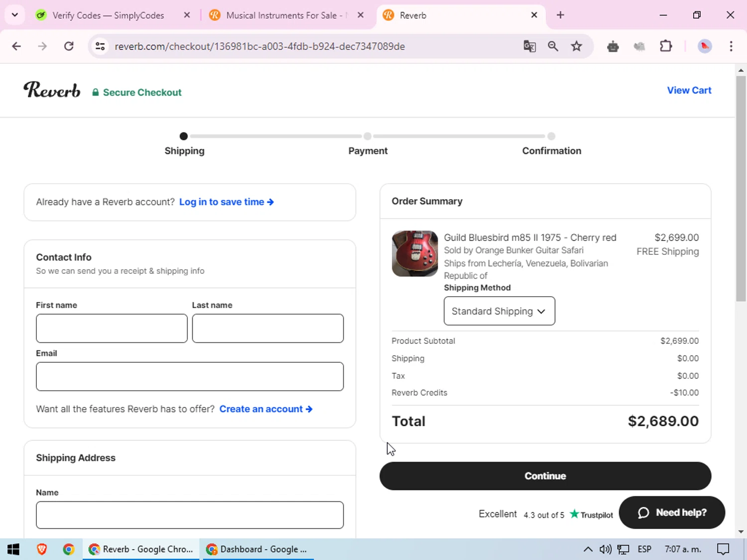
Task: Launch Brave from the taskbar
Action: click(42, 549)
